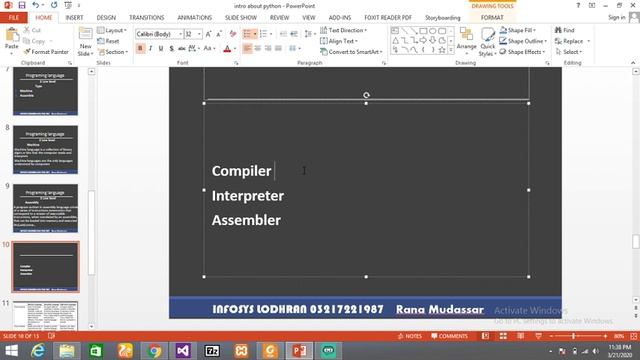The image size is (640, 360).
Task: Switch to the TRANSITIONS tab
Action: (147, 18)
